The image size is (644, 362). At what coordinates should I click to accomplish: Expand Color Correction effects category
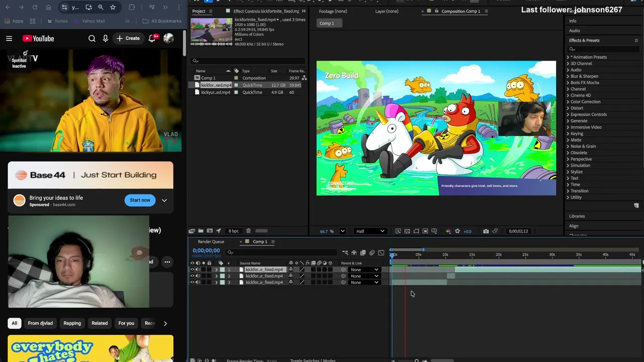coord(568,102)
